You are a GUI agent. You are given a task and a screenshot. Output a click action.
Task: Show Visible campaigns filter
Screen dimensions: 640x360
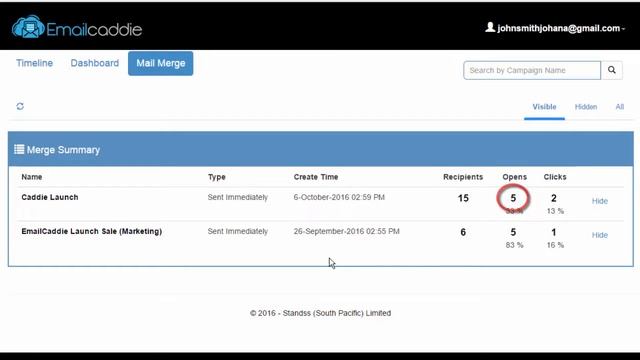[544, 107]
